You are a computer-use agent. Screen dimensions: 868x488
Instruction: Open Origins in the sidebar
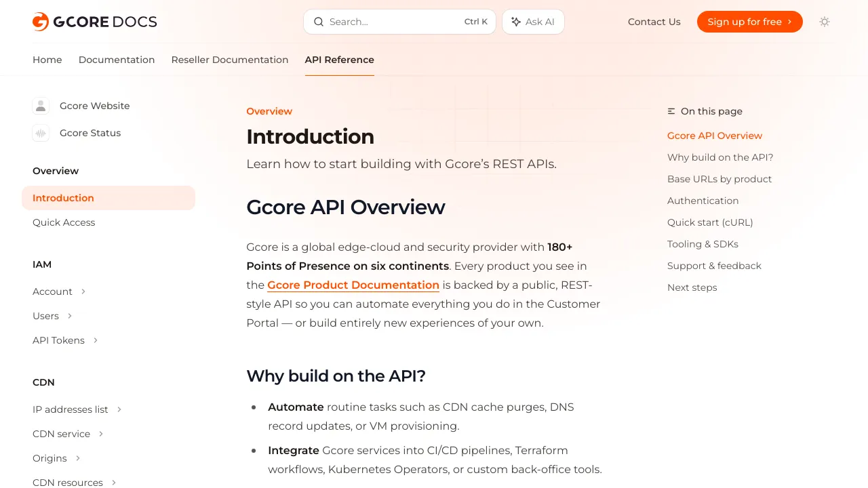click(x=50, y=458)
